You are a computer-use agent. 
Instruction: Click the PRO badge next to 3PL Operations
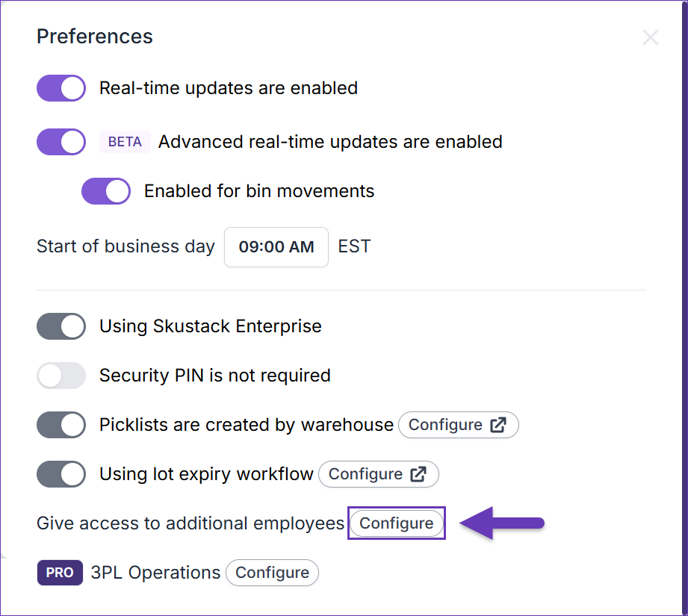60,573
